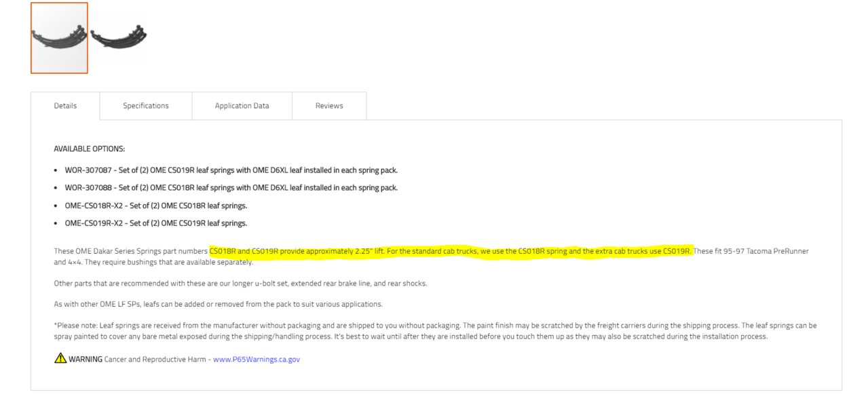Click the WARNING Cancer and Reproductive Harm text
This screenshot has height=405, width=868.
tap(140, 360)
